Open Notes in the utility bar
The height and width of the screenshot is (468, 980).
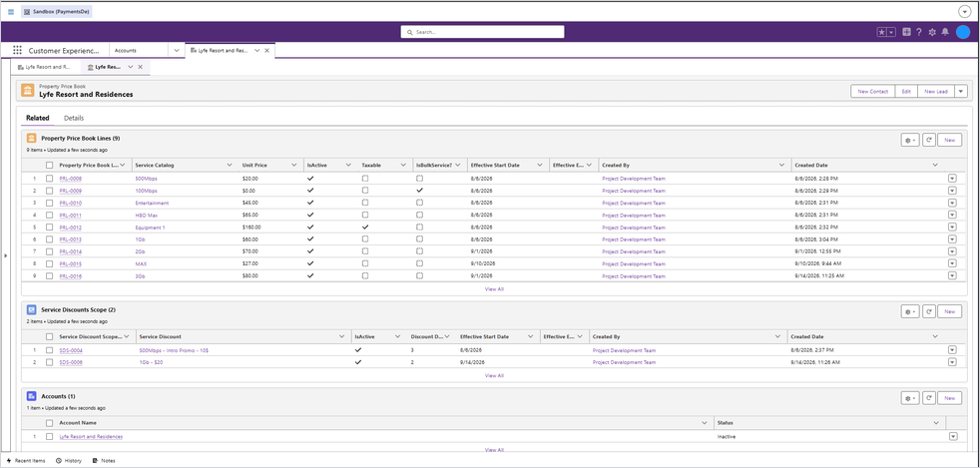point(104,460)
